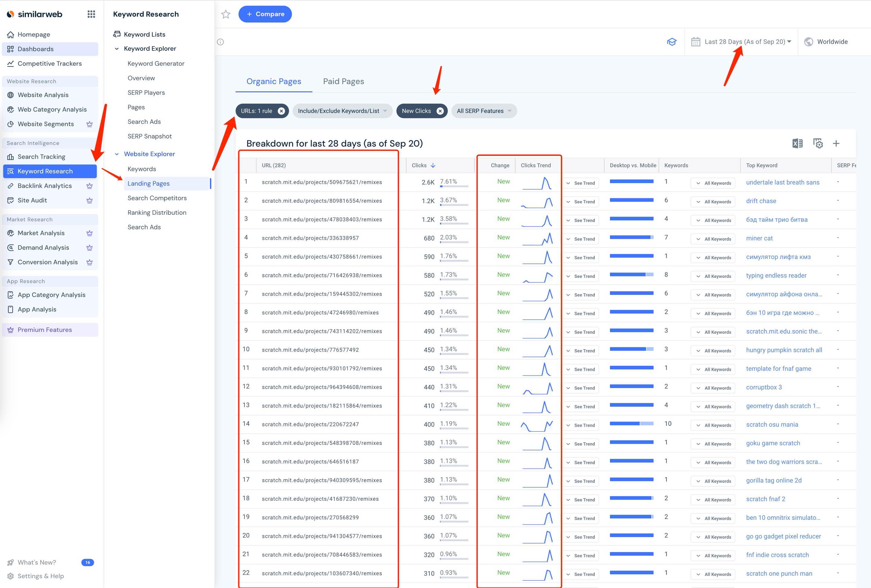Open All SERP Features dropdown
Viewport: 871px width, 588px height.
coord(484,111)
